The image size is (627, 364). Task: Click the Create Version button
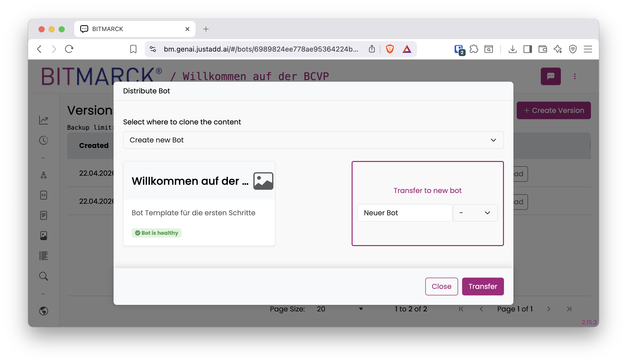tap(554, 110)
